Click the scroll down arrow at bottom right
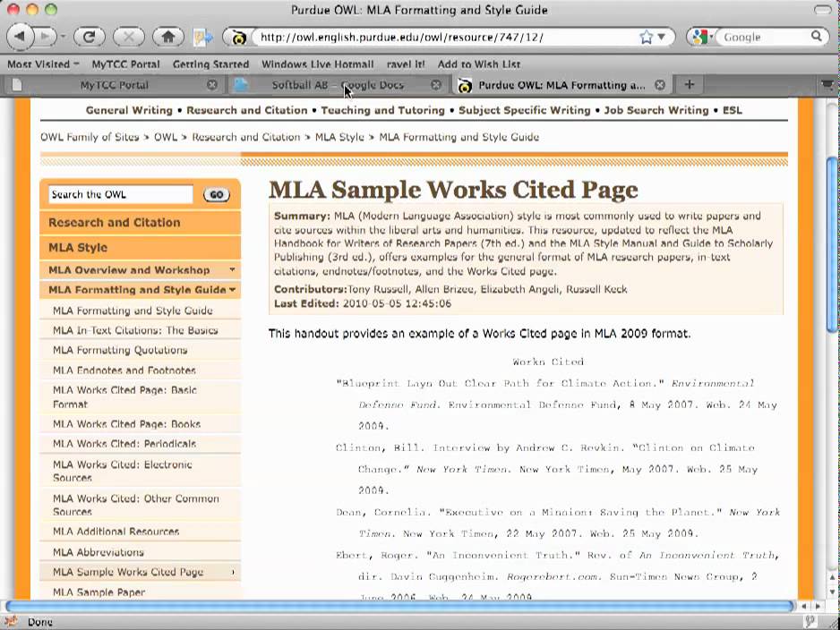Viewport: 840px width, 630px height. 832,592
